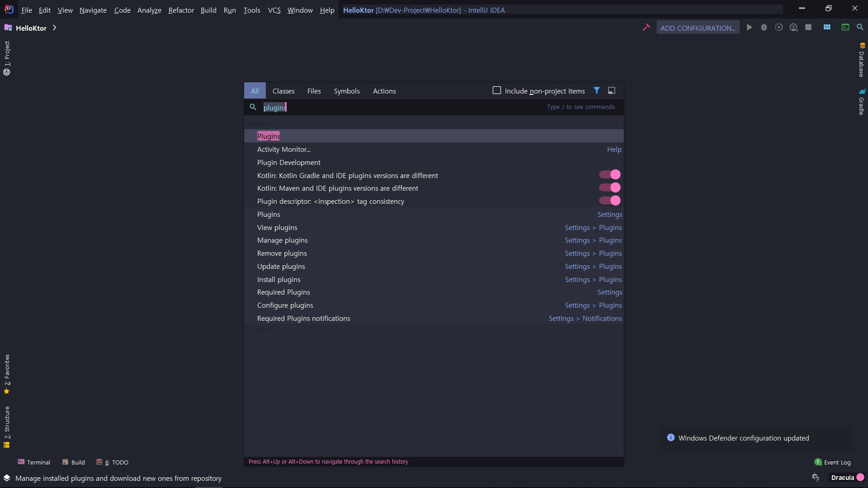Expand HelloKtor breadcrumb chevron
This screenshot has width=868, height=488.
54,28
